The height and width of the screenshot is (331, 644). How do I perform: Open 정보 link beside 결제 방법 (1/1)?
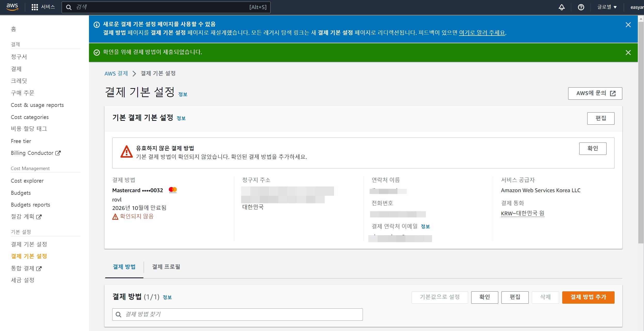pyautogui.click(x=167, y=297)
